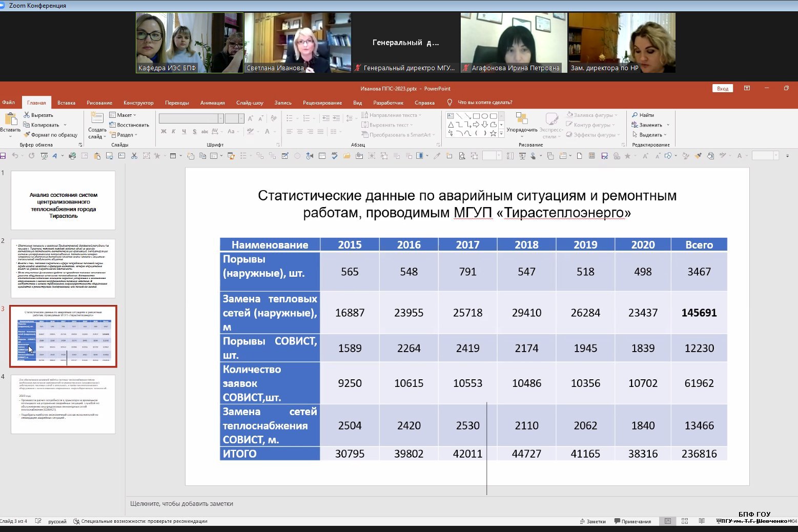Open the Файл menu
Viewport: 798px width, 532px height.
8,103
